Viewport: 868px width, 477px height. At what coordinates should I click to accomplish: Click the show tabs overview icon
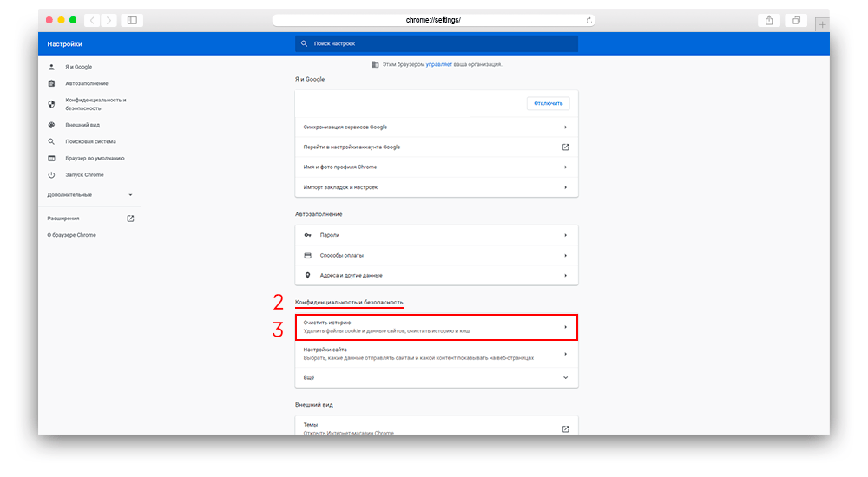pyautogui.click(x=796, y=21)
